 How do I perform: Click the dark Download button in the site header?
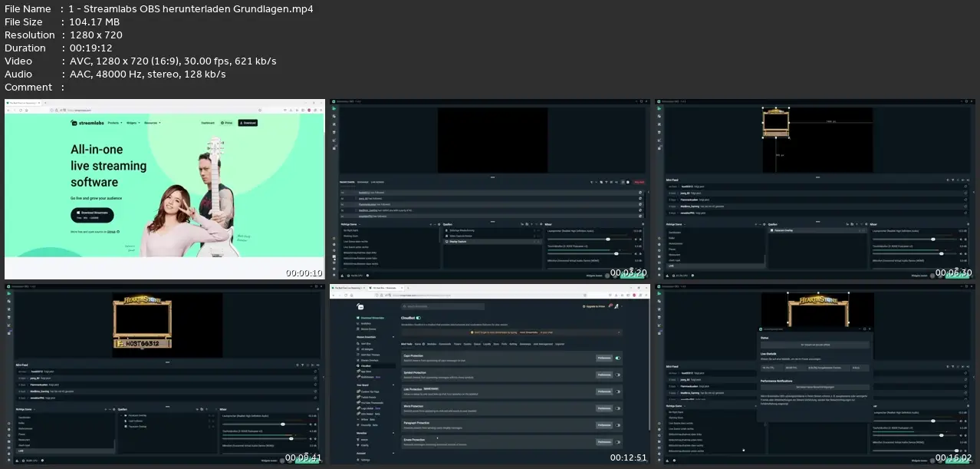point(248,123)
